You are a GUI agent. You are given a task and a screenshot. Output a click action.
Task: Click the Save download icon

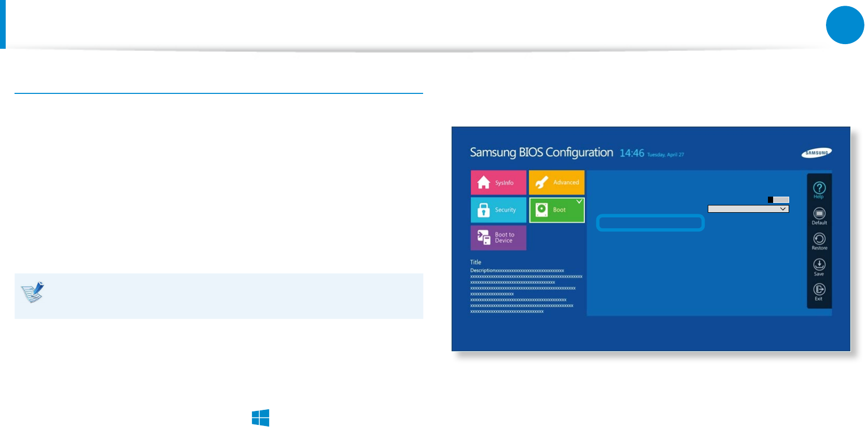[x=819, y=267]
